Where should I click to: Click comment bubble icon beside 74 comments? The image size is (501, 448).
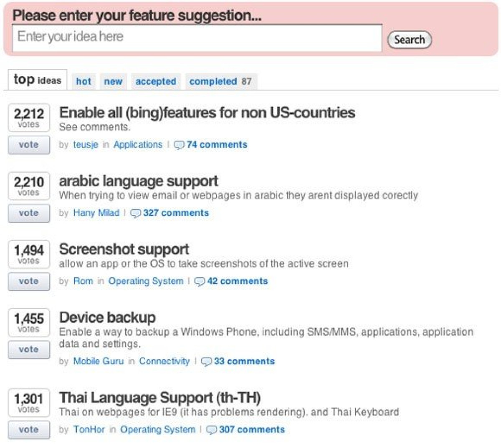tap(179, 145)
